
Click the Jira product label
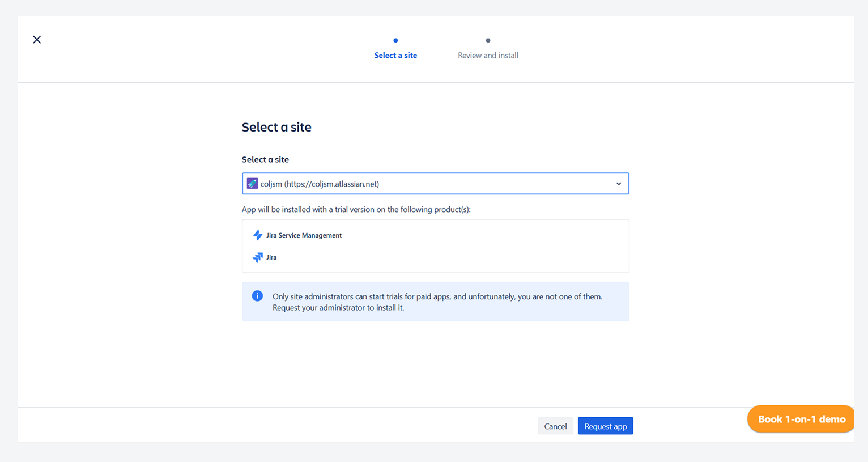point(271,257)
